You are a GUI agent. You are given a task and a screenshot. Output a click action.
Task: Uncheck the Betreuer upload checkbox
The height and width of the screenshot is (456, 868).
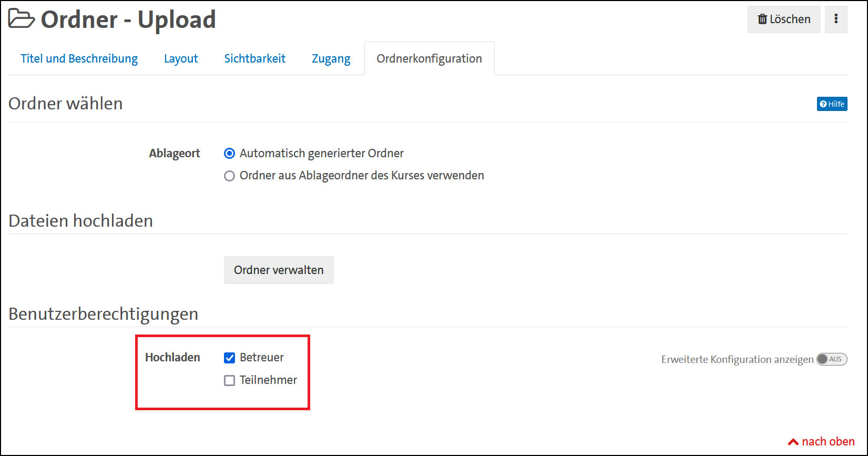(x=229, y=358)
